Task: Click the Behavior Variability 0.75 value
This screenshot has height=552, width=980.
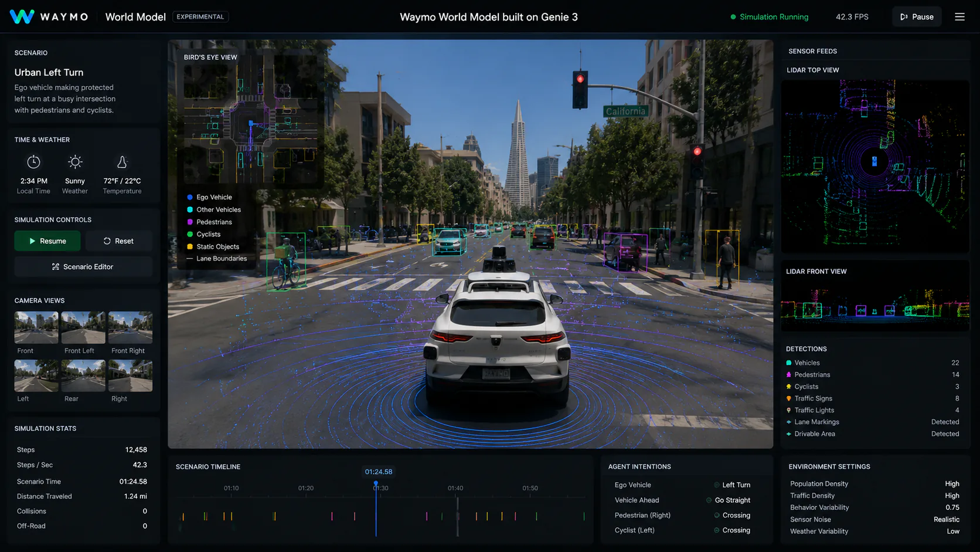Action: (952, 507)
